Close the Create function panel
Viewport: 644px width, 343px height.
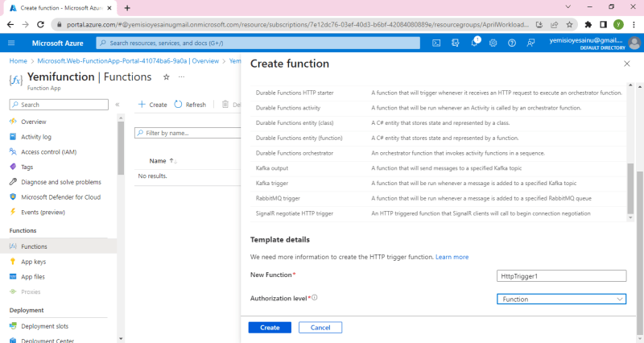627,64
